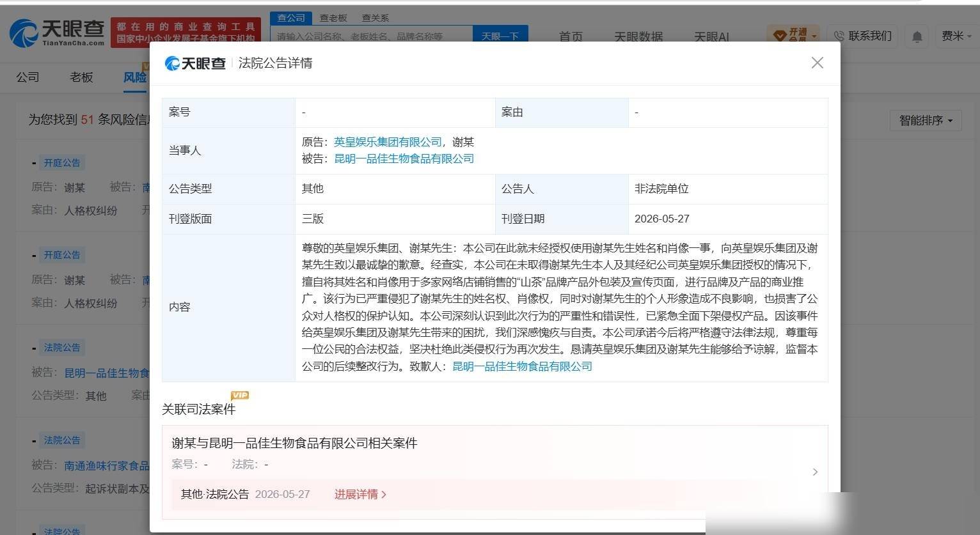The width and height of the screenshot is (980, 535).
Task: Switch to the 老板 results tab
Action: pyautogui.click(x=81, y=77)
